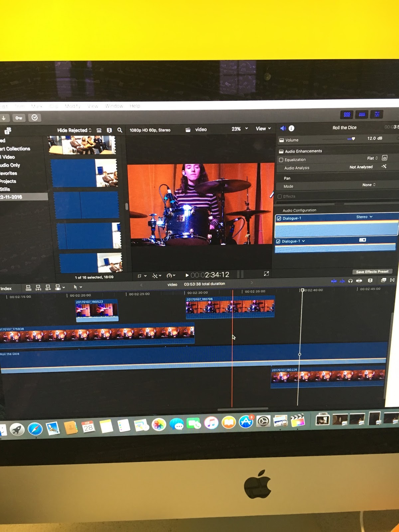Open the timeline Index button
This screenshot has width=399, height=532.
6,289
